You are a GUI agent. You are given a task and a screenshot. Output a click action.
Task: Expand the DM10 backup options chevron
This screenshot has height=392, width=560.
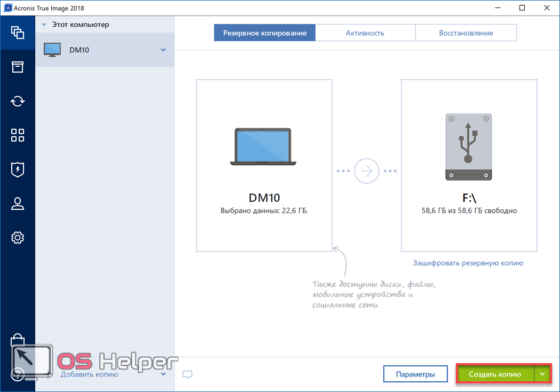[x=163, y=50]
